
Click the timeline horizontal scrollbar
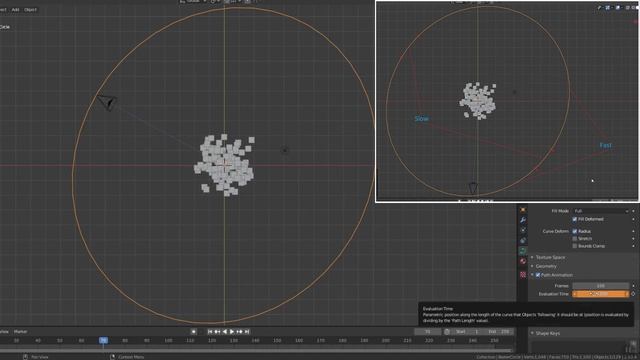pyautogui.click(x=256, y=350)
